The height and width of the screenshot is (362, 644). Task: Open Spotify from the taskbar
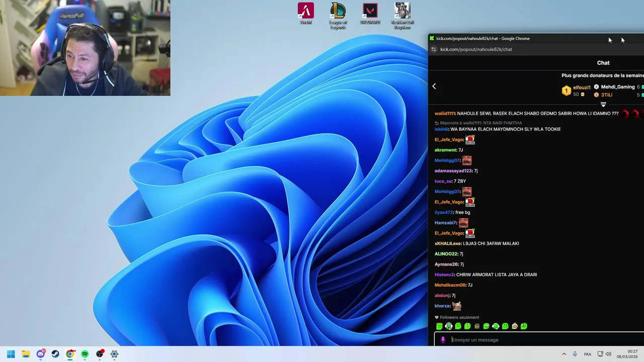(x=85, y=354)
